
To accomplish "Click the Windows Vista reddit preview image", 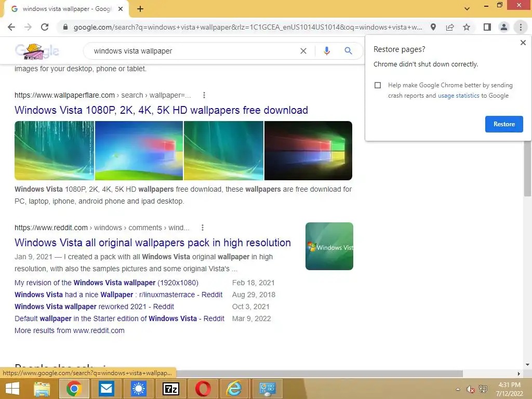I will click(329, 246).
